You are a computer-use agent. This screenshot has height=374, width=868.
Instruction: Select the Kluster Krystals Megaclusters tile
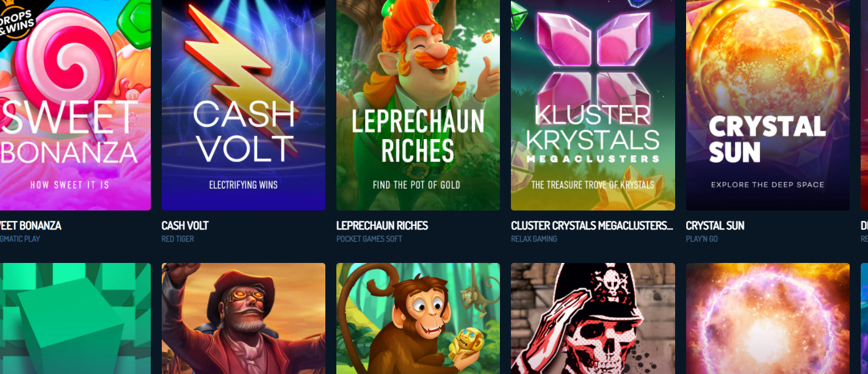593,105
